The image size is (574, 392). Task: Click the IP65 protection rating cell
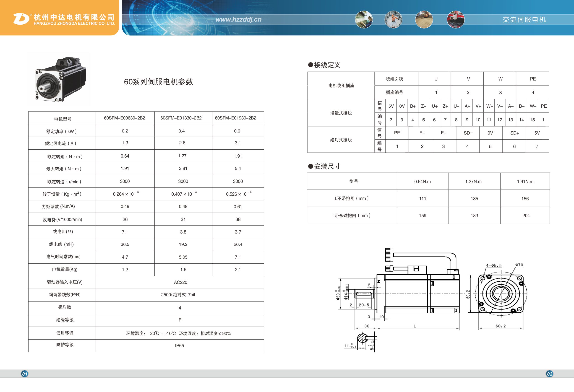180,345
